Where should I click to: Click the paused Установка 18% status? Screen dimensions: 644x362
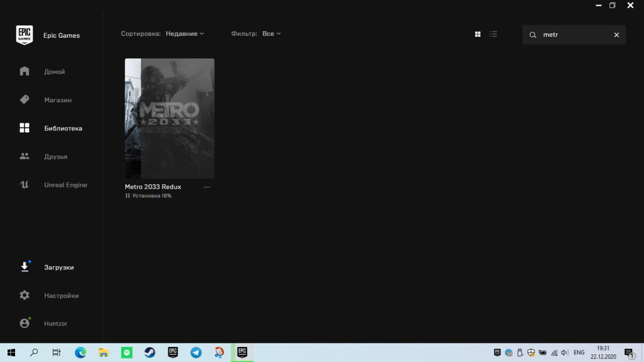[148, 195]
